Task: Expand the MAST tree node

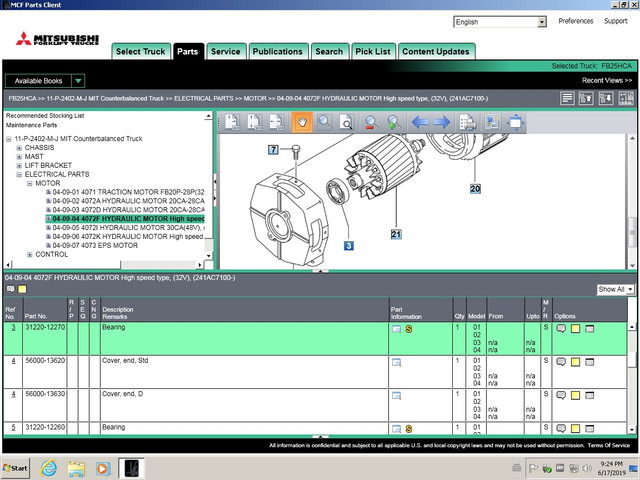Action: (x=19, y=157)
